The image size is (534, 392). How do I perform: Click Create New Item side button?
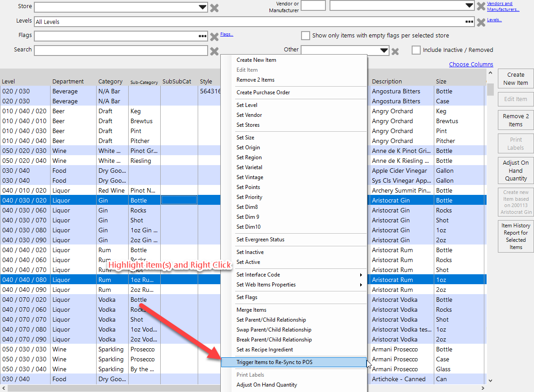[515, 78]
